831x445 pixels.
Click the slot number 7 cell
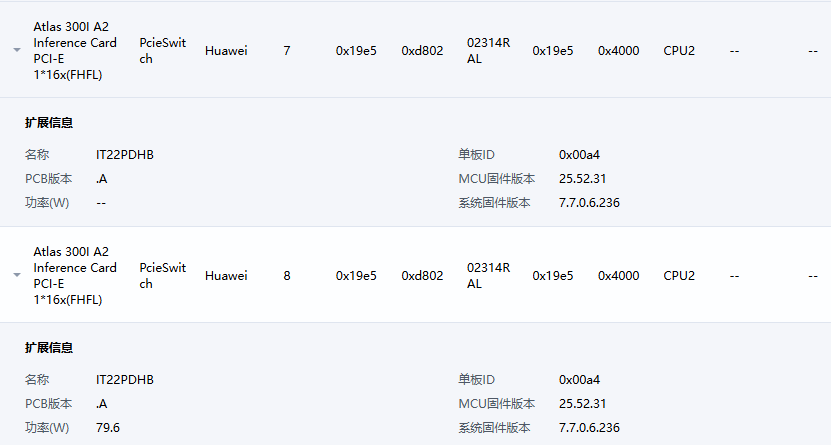287,51
